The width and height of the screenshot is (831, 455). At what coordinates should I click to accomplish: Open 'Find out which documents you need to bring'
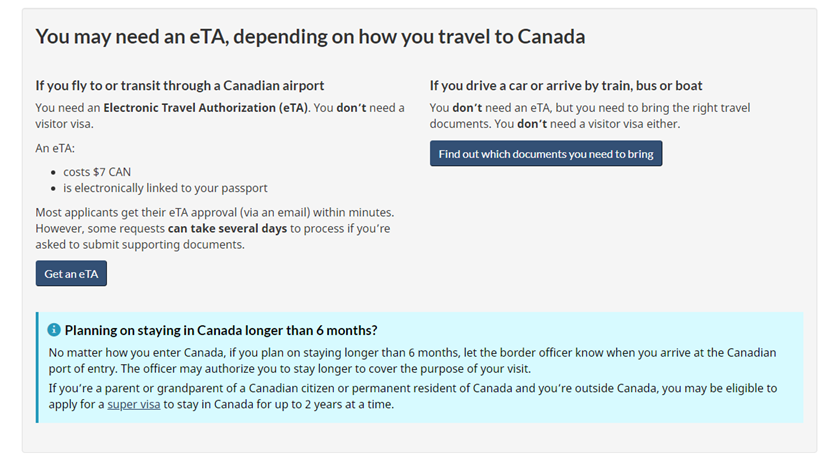click(546, 154)
